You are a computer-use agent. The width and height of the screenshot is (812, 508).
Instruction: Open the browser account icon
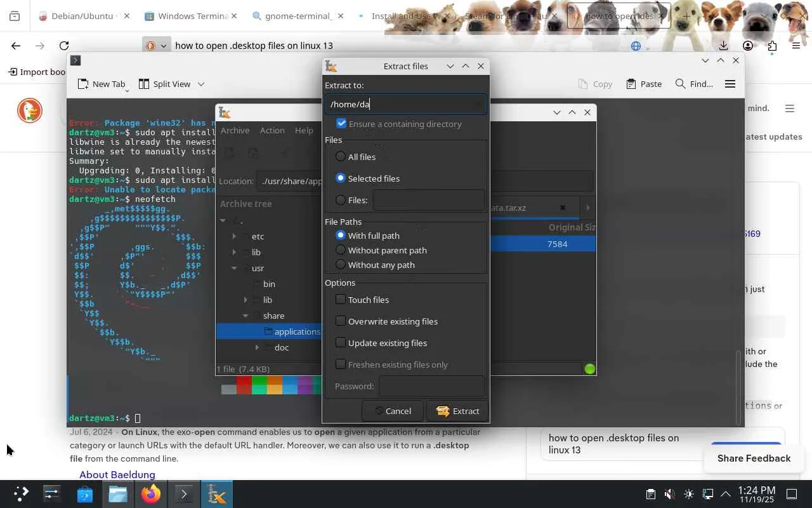(748, 45)
